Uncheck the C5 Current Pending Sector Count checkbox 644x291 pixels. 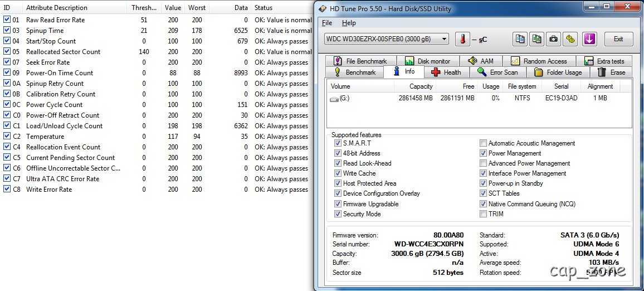tap(7, 157)
